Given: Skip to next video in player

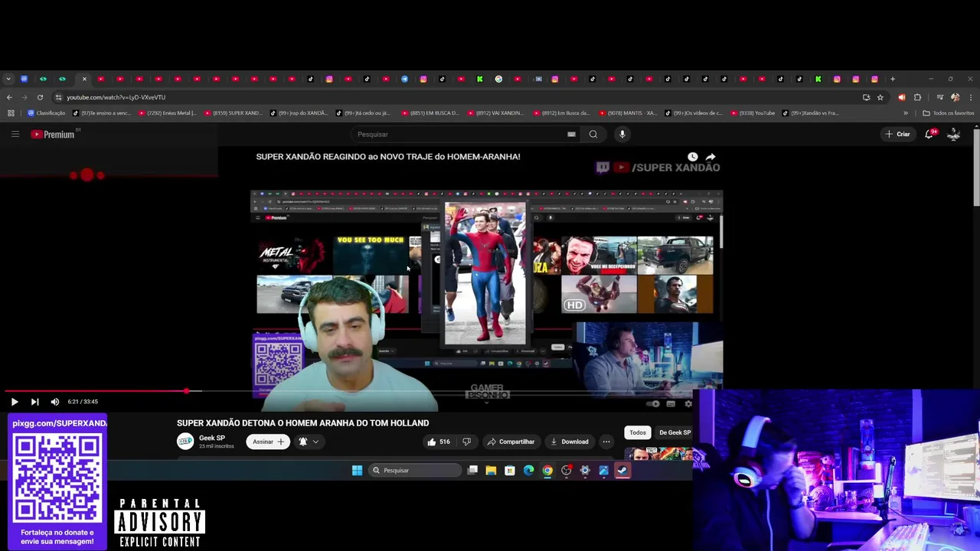Looking at the screenshot, I should (34, 402).
